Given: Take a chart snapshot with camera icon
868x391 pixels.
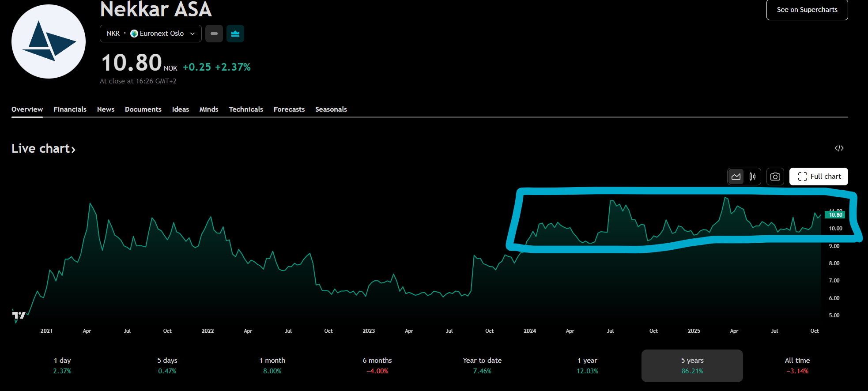Looking at the screenshot, I should [x=775, y=177].
